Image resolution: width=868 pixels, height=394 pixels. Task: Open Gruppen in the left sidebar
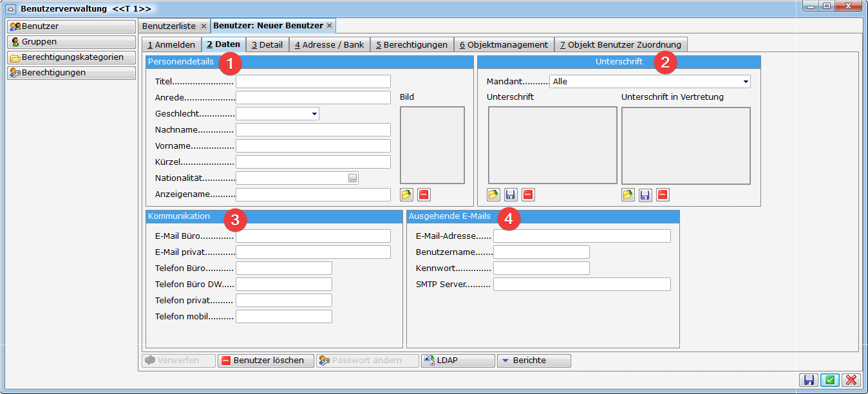(x=71, y=42)
